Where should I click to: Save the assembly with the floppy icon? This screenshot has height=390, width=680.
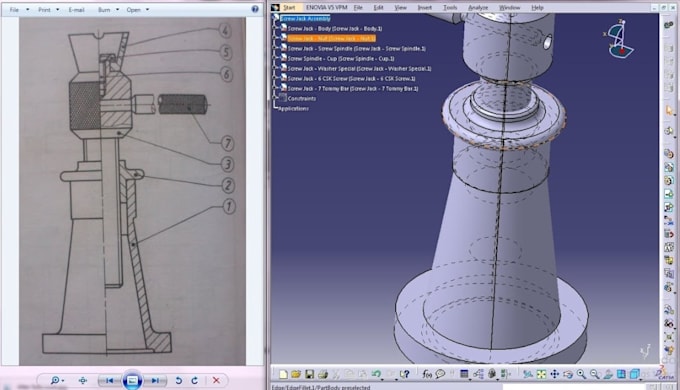[309, 374]
